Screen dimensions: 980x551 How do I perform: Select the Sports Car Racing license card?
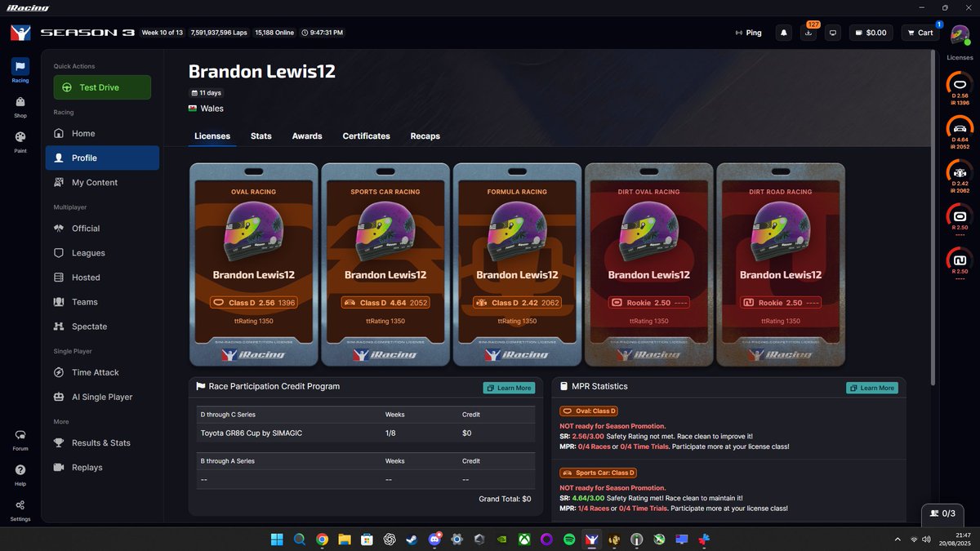385,264
